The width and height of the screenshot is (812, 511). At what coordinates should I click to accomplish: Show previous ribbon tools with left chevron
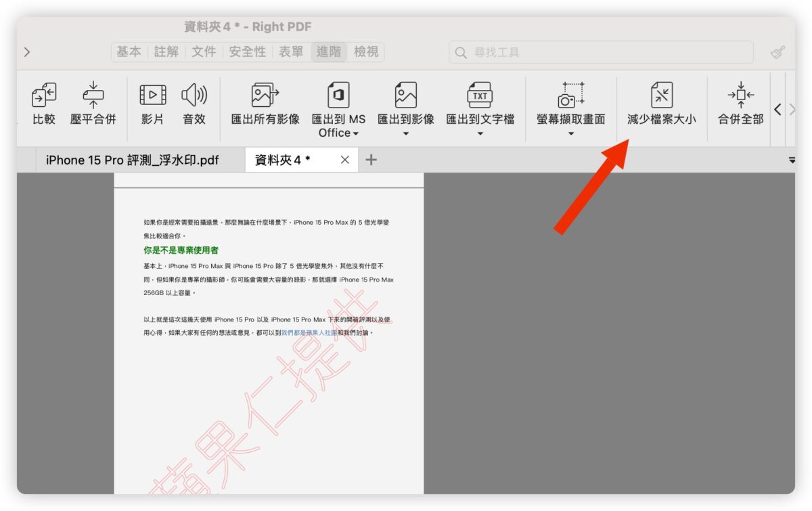(777, 109)
